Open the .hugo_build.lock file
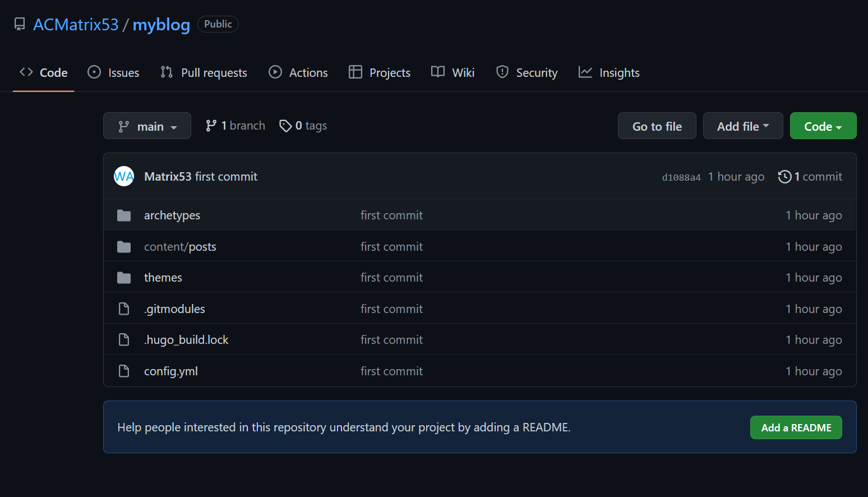Viewport: 868px width, 497px height. [x=186, y=340]
